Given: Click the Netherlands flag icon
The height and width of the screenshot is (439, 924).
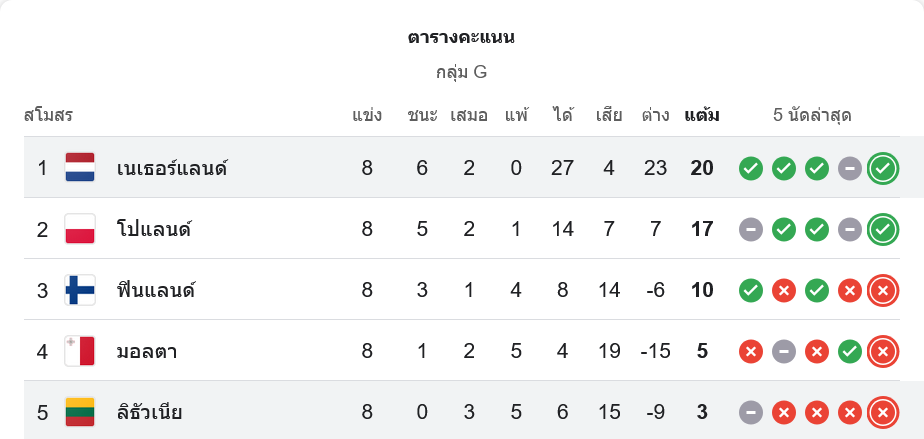Looking at the screenshot, I should pos(80,168).
